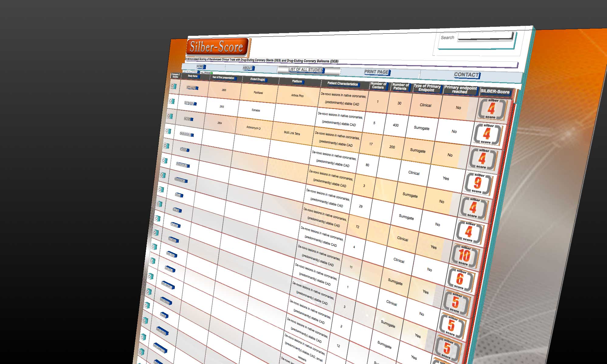Viewport: 607px width, 364px height.
Task: Click silber score 4 badge in ACTION row
Action: pyautogui.click(x=483, y=159)
